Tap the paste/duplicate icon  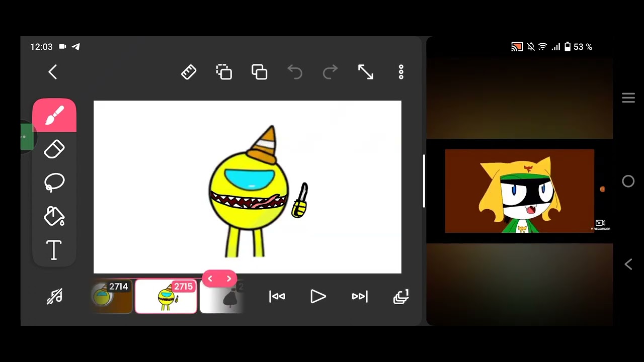[x=260, y=72]
